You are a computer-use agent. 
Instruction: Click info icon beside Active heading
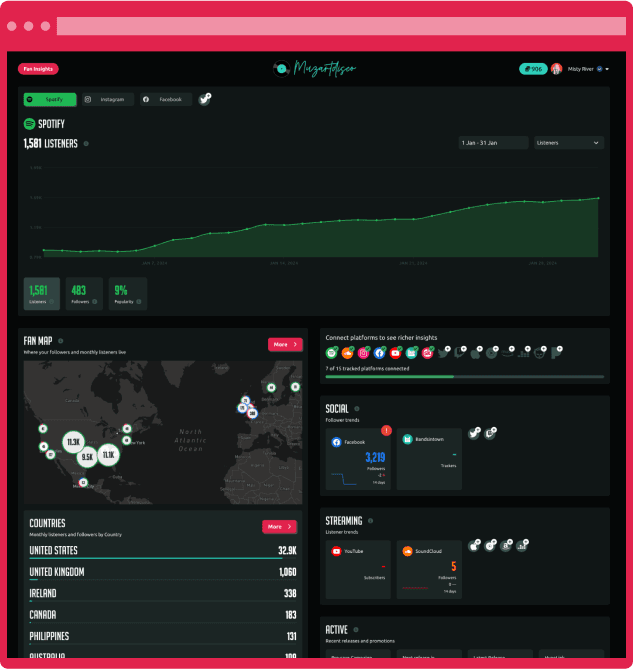click(356, 630)
